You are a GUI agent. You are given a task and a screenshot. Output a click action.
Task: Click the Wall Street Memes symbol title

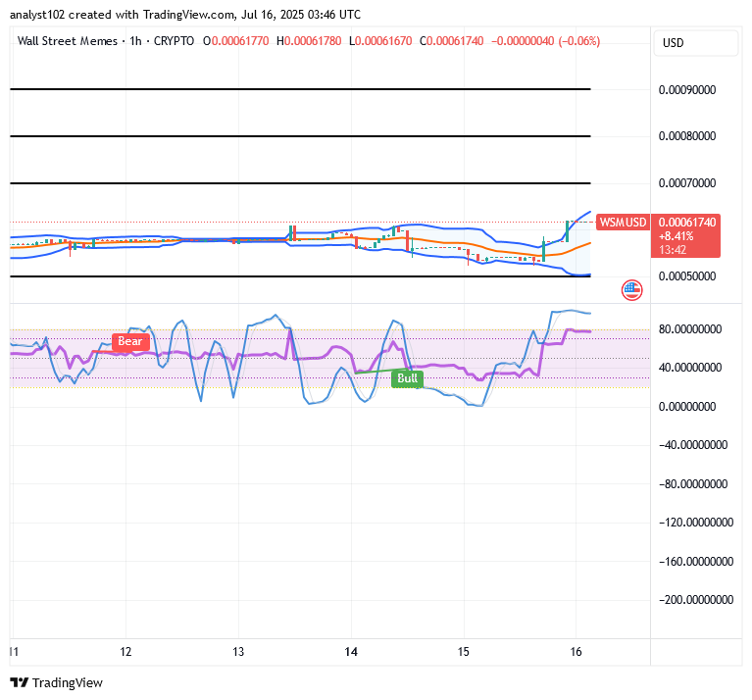[x=67, y=41]
